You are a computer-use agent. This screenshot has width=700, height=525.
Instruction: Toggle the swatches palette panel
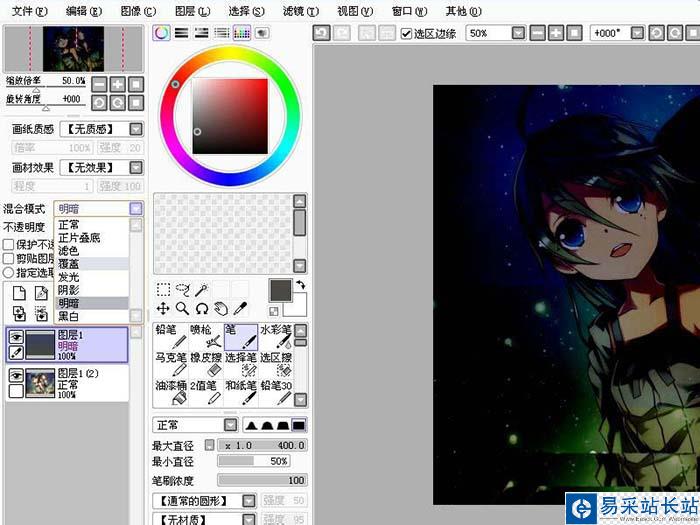[242, 33]
